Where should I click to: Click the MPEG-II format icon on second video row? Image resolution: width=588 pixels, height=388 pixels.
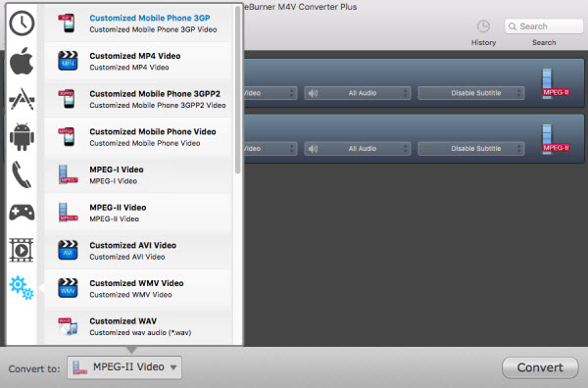(x=556, y=139)
